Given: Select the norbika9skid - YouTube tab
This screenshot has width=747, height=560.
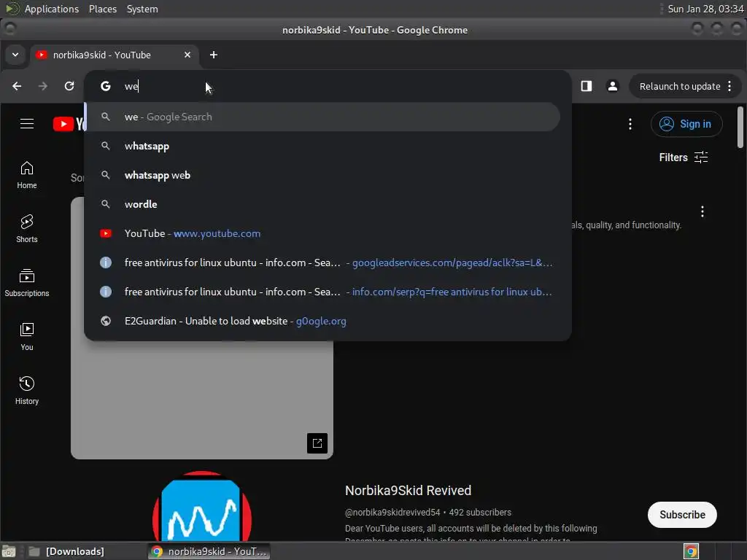Looking at the screenshot, I should point(116,55).
